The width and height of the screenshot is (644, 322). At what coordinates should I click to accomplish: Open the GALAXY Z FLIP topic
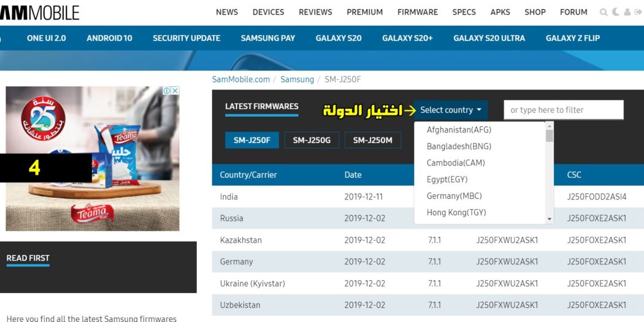click(572, 38)
